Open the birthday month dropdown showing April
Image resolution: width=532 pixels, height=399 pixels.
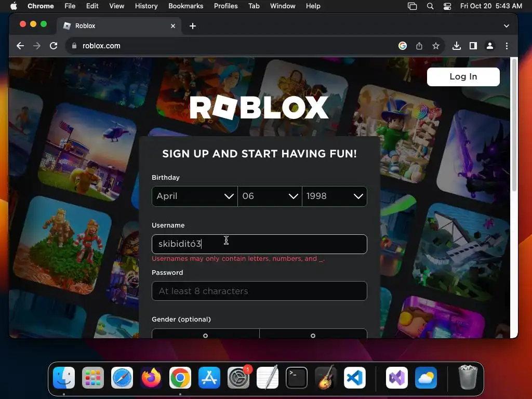pyautogui.click(x=194, y=196)
